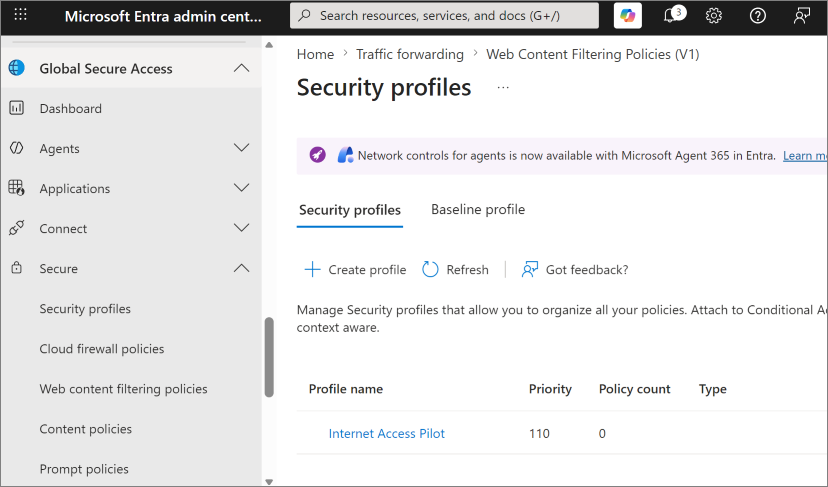Expand the Connect menu chevron
Viewport: 828px width, 487px height.
point(241,228)
